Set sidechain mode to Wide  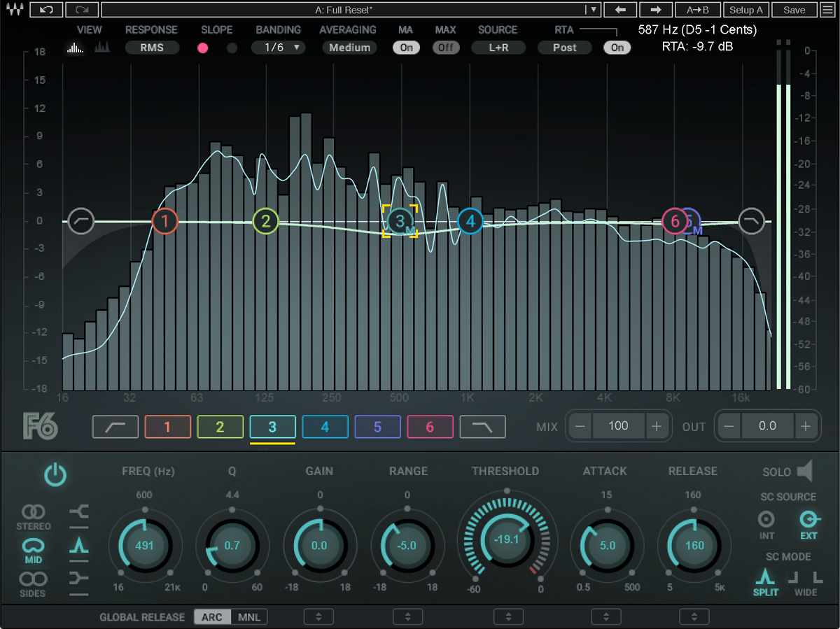pyautogui.click(x=805, y=582)
